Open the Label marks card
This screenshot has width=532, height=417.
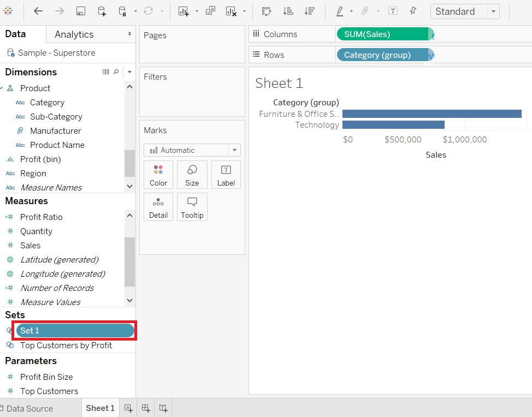[x=226, y=175]
